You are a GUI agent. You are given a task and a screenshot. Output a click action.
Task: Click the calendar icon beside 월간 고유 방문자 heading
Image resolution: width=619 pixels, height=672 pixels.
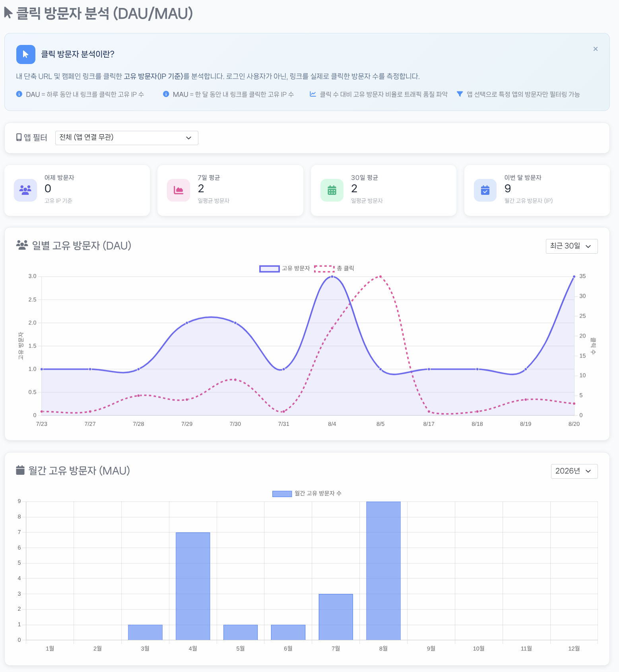tap(20, 470)
